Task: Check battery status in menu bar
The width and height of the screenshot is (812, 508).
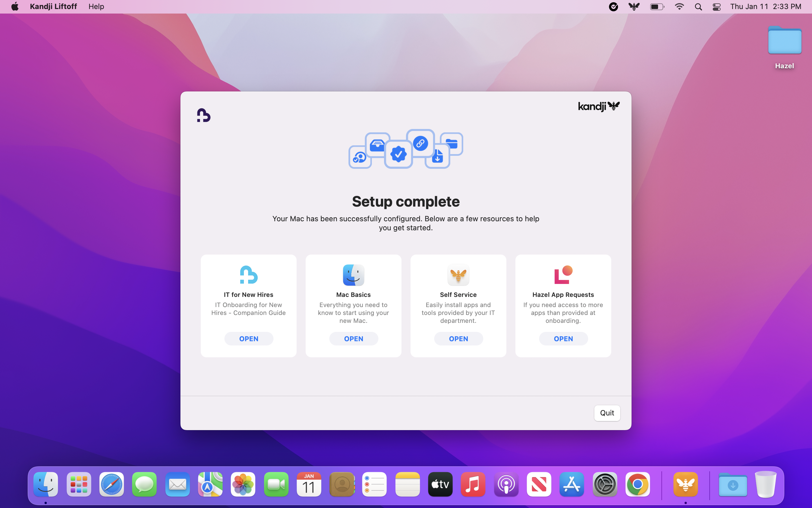Action: point(657,7)
